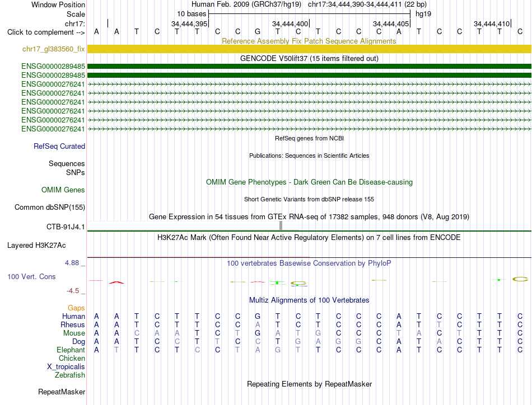Click the 'OMIM Genes' track label
Image resolution: width=532 pixels, height=405 pixels.
pyautogui.click(x=63, y=190)
